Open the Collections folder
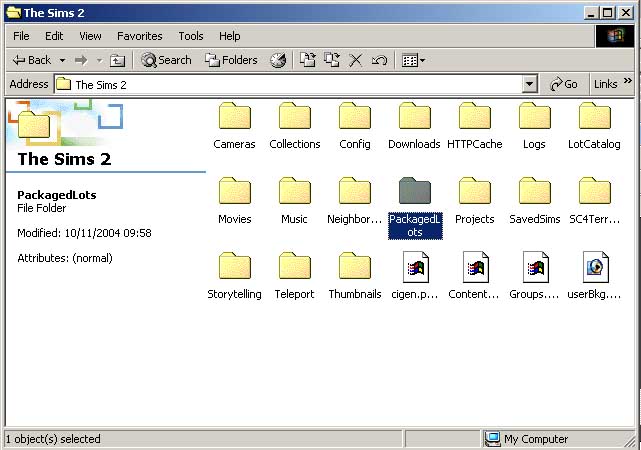Screen dimensions: 641x450 294,126
